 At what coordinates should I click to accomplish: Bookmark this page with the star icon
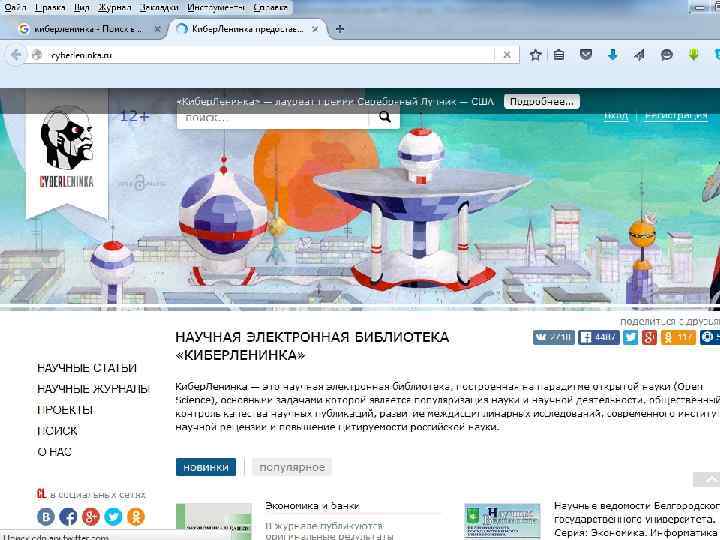tap(535, 55)
